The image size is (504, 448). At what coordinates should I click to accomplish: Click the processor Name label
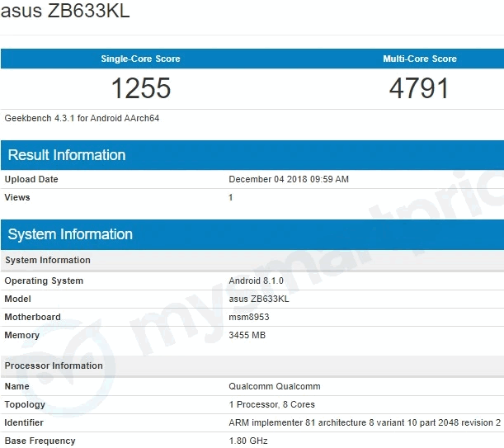tap(16, 386)
